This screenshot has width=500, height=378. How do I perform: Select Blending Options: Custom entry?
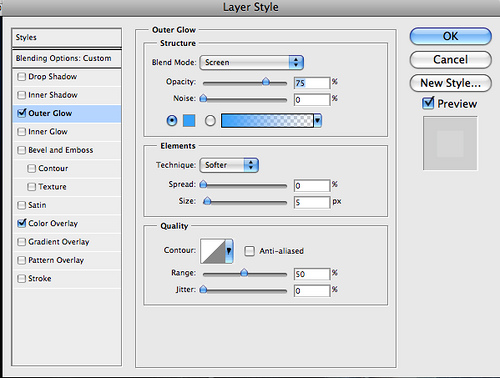point(67,58)
